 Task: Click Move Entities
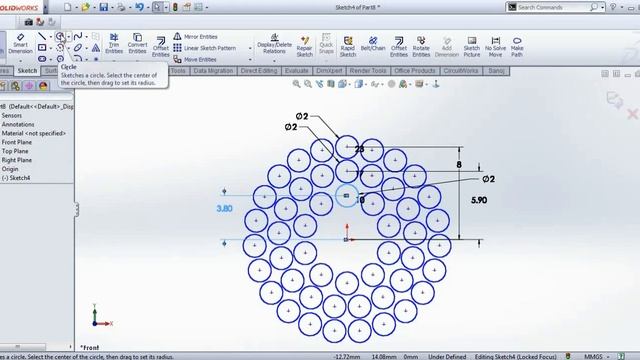195,59
